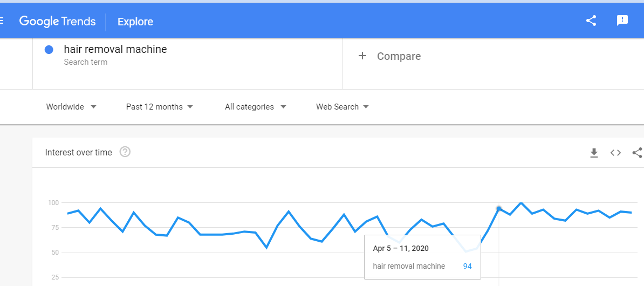Edit the hair removal machine term
Image resolution: width=644 pixels, height=286 pixels.
pyautogui.click(x=115, y=50)
